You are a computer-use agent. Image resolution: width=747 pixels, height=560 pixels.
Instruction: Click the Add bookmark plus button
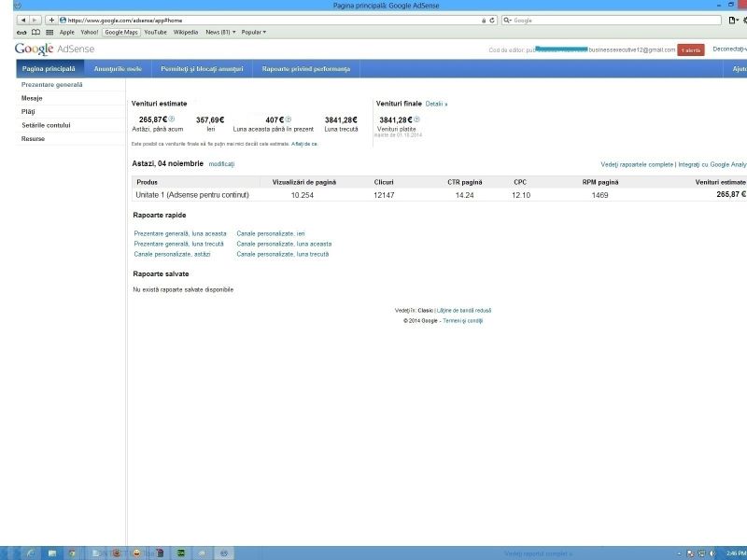pyautogui.click(x=51, y=20)
